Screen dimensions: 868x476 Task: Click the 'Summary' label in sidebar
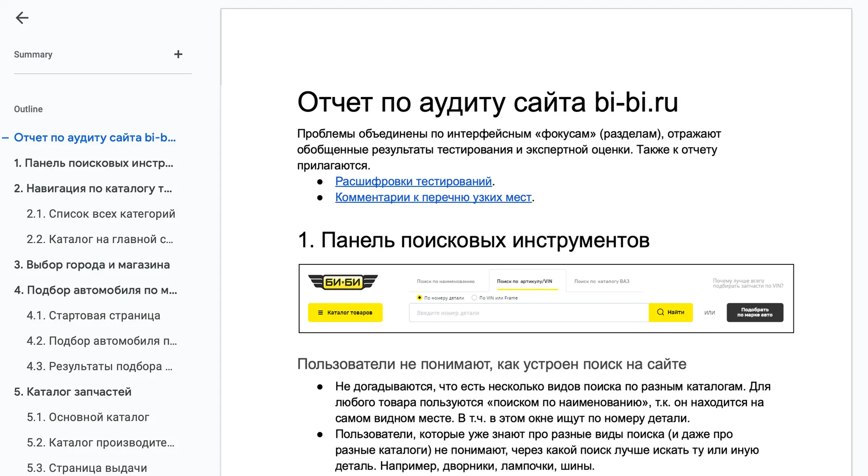[x=33, y=54]
